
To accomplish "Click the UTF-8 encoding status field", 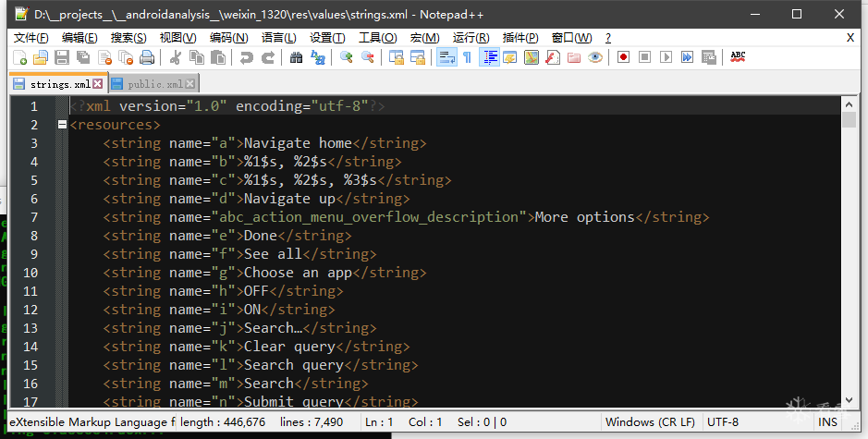I will click(x=723, y=422).
